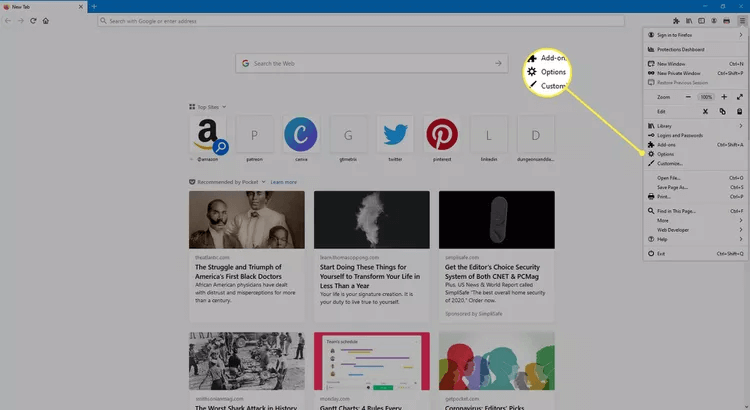Select the New Tab tab
The width and height of the screenshot is (750, 410).
pyautogui.click(x=44, y=7)
